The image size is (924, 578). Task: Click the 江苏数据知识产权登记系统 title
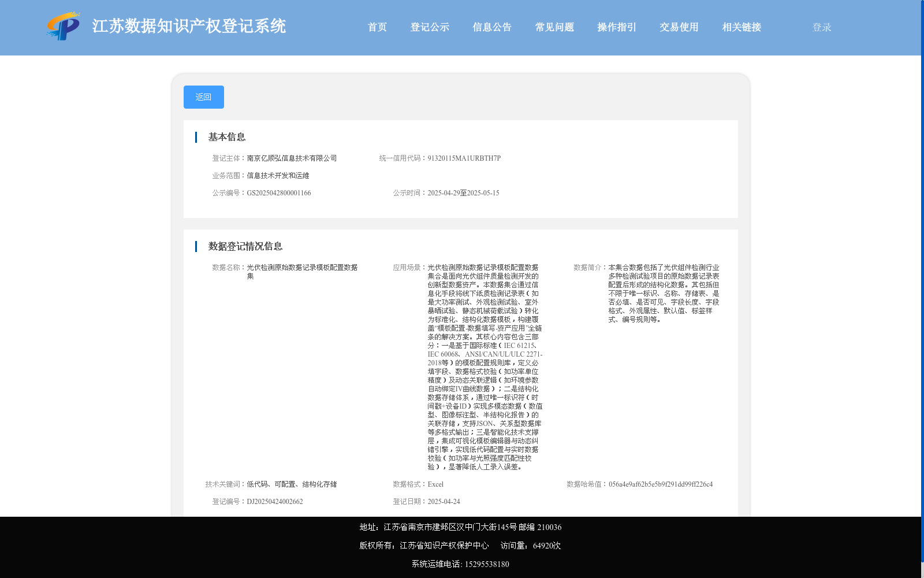(189, 27)
